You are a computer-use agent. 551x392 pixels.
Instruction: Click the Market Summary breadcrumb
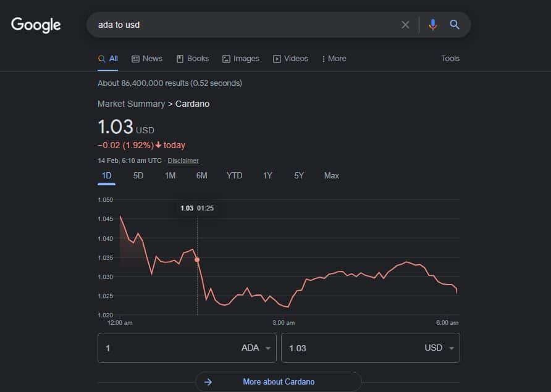tap(131, 104)
